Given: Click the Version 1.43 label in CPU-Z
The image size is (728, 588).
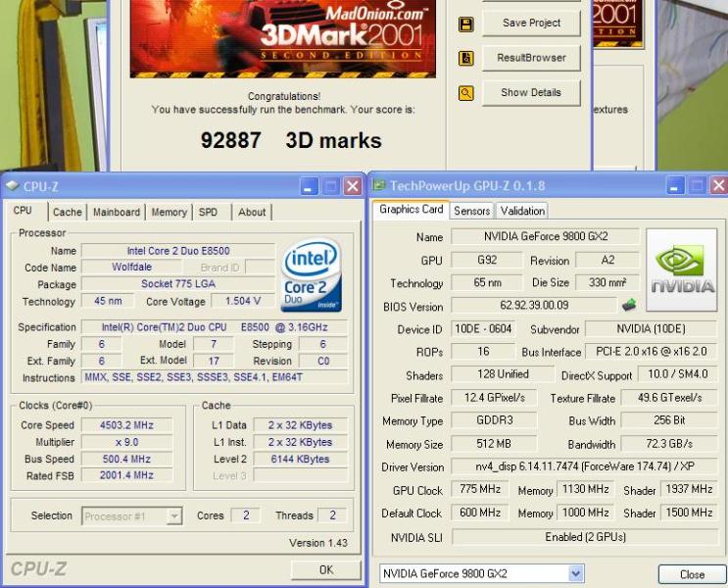Looking at the screenshot, I should [318, 543].
